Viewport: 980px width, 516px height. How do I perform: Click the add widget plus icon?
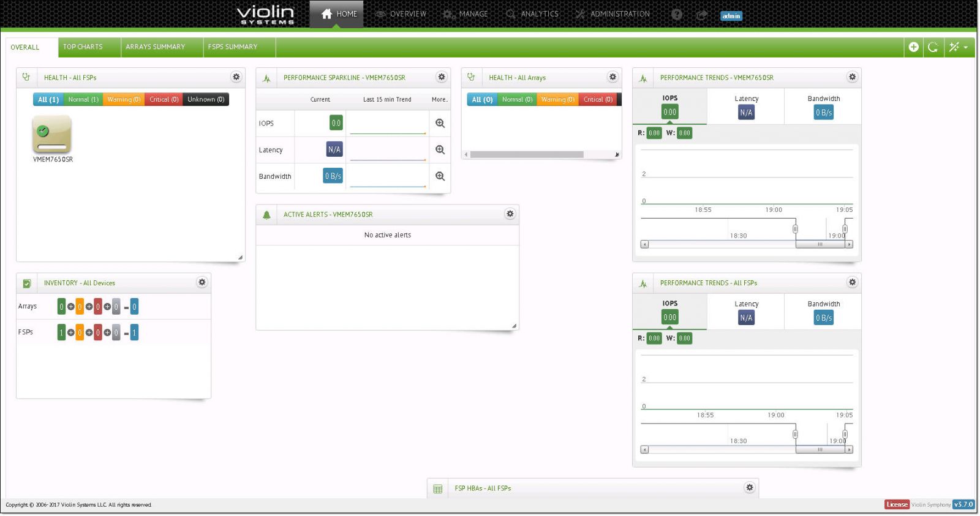coord(913,47)
